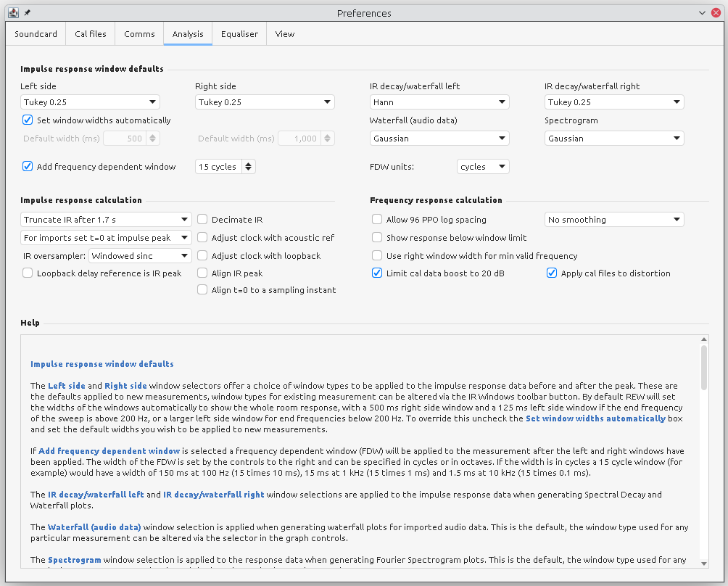Toggle Apply cal files to distortion
This screenshot has width=728, height=586.
[552, 273]
